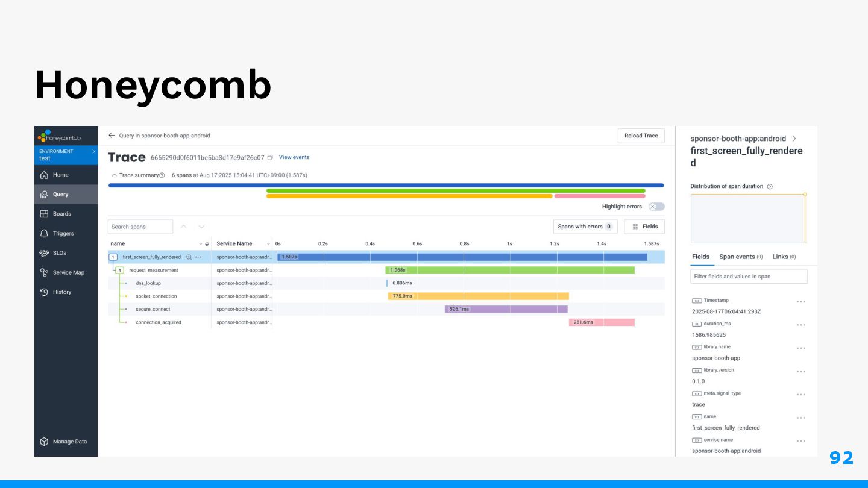Open Service Name column dropdown
868x488 pixels.
(268, 244)
